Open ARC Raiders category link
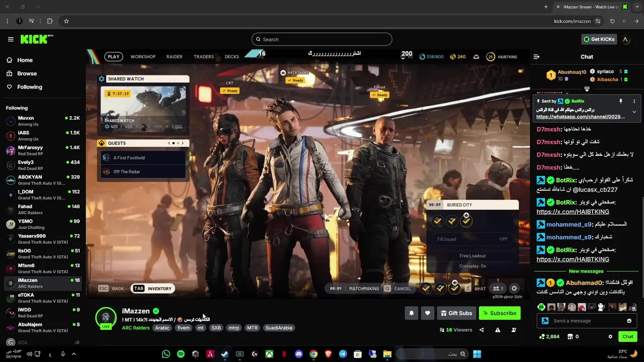The image size is (644, 362). tap(136, 328)
